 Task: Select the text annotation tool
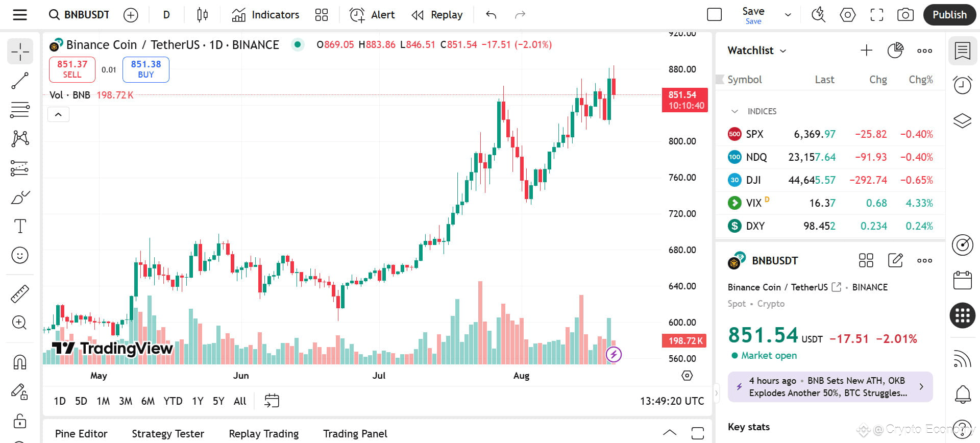click(20, 226)
